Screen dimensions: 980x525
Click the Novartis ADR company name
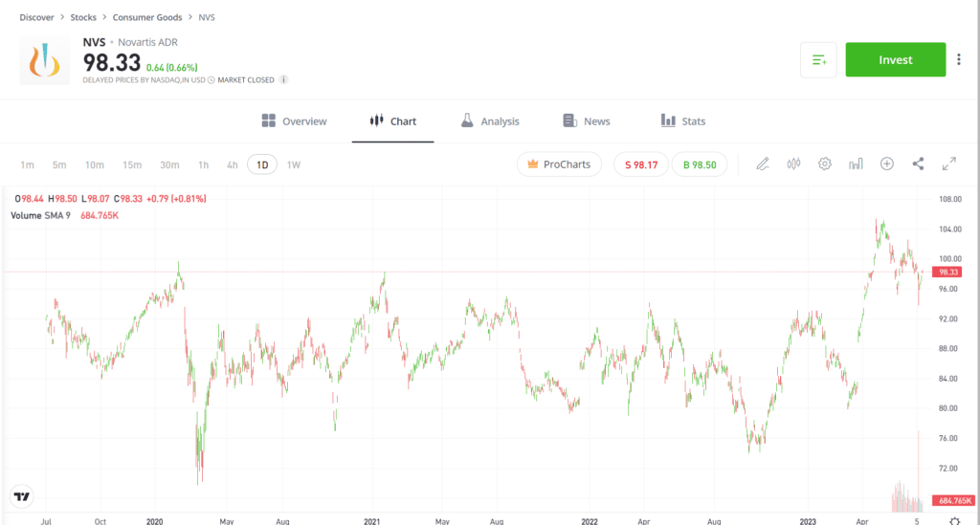[148, 42]
